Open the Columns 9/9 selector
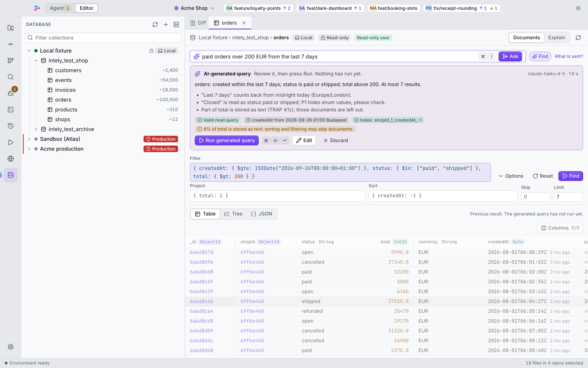The image size is (588, 368). pos(560,228)
